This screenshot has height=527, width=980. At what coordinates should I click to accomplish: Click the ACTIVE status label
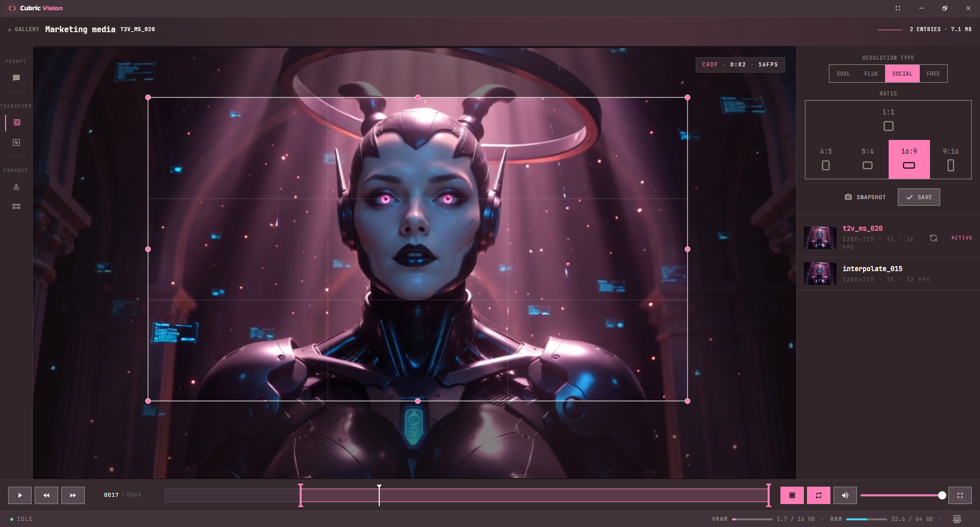(x=962, y=238)
